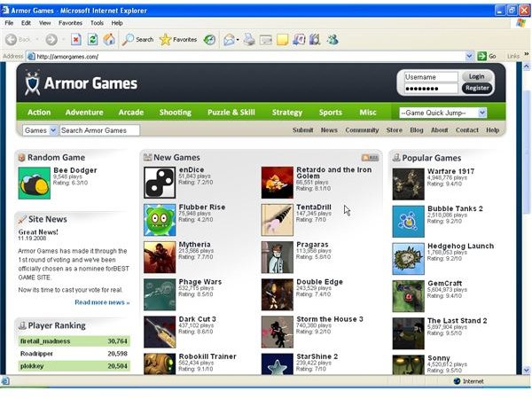Click the yellow note toolbar icon

[x=282, y=40]
